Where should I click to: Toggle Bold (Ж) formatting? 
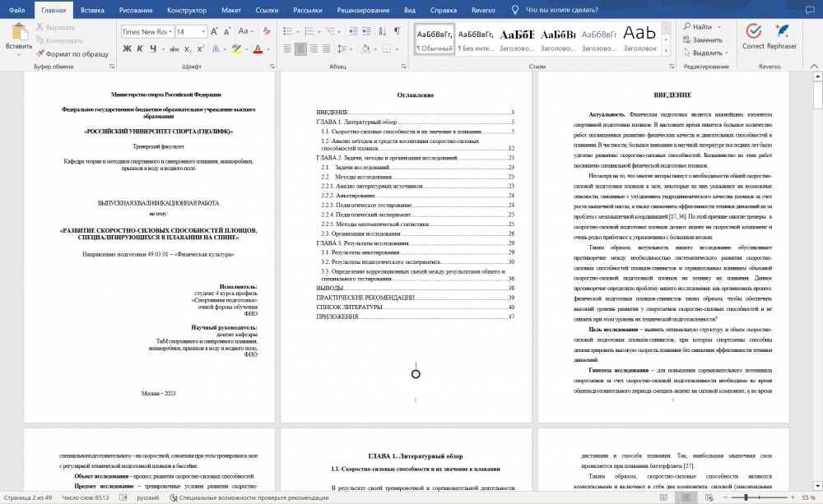click(127, 49)
